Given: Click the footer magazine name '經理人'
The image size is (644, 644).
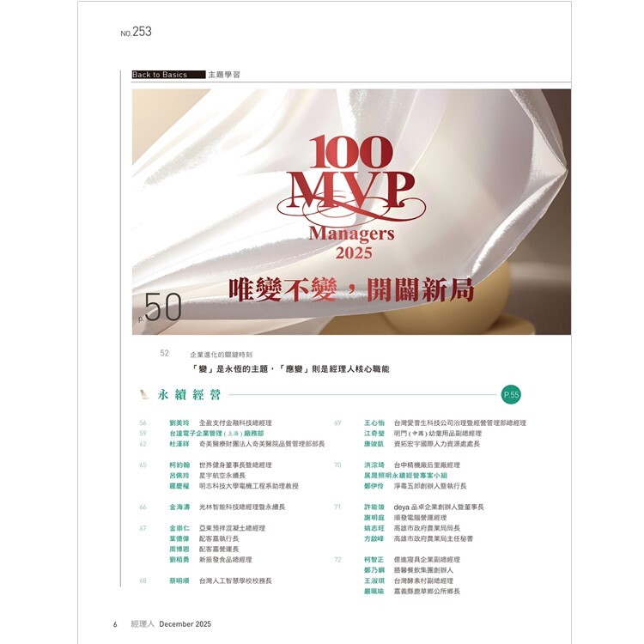Looking at the screenshot, I should [143, 624].
